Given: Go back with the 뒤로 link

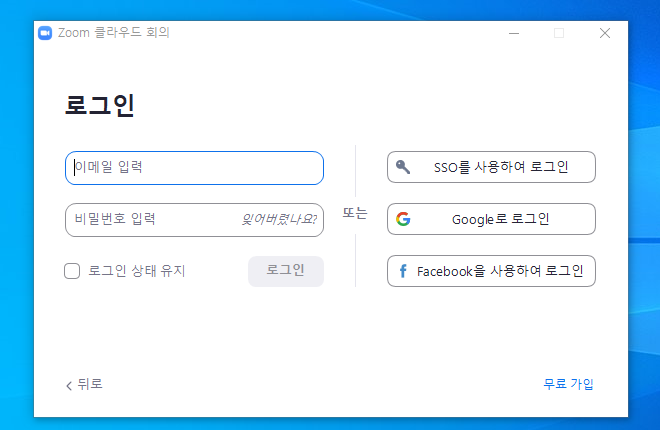Looking at the screenshot, I should (x=84, y=384).
